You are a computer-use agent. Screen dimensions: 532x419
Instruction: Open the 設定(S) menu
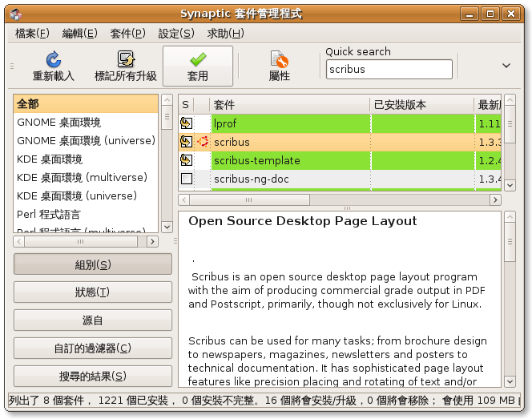click(x=176, y=34)
